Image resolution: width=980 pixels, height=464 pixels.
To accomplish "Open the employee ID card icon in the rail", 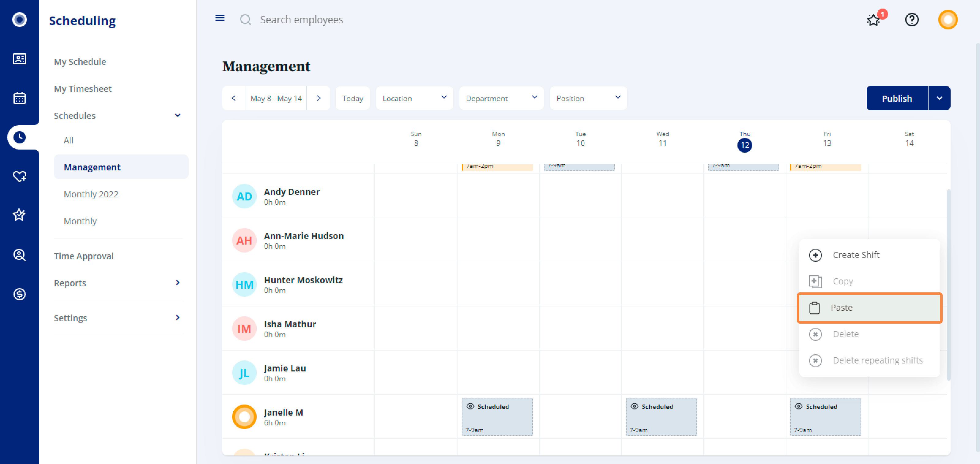I will click(19, 59).
